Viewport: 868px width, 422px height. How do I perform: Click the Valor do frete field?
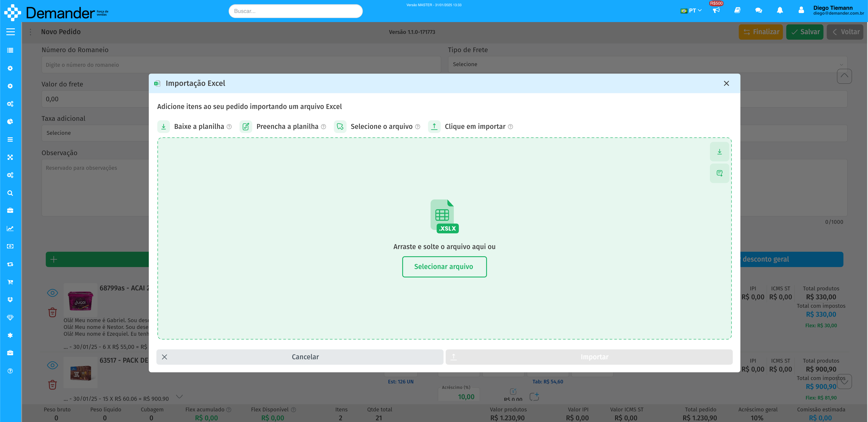tap(95, 99)
